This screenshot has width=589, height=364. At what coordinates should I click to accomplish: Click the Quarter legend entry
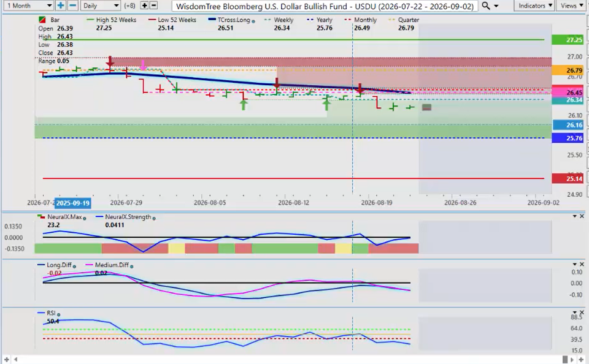(x=404, y=20)
